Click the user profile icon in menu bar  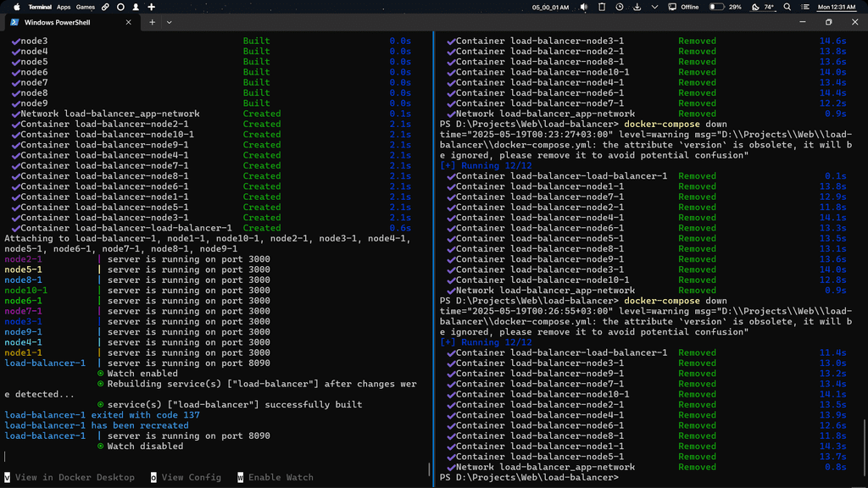[x=136, y=7]
